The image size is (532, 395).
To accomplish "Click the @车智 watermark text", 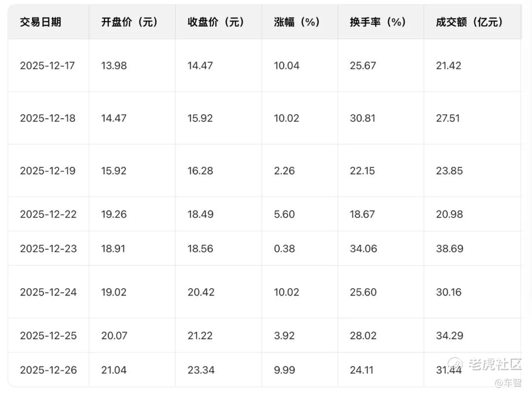I will point(508,383).
